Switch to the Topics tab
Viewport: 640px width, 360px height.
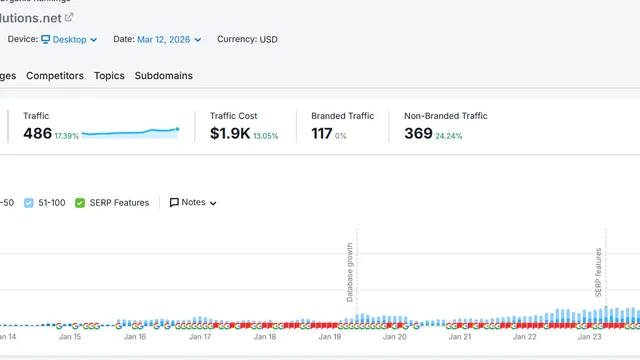click(x=109, y=76)
